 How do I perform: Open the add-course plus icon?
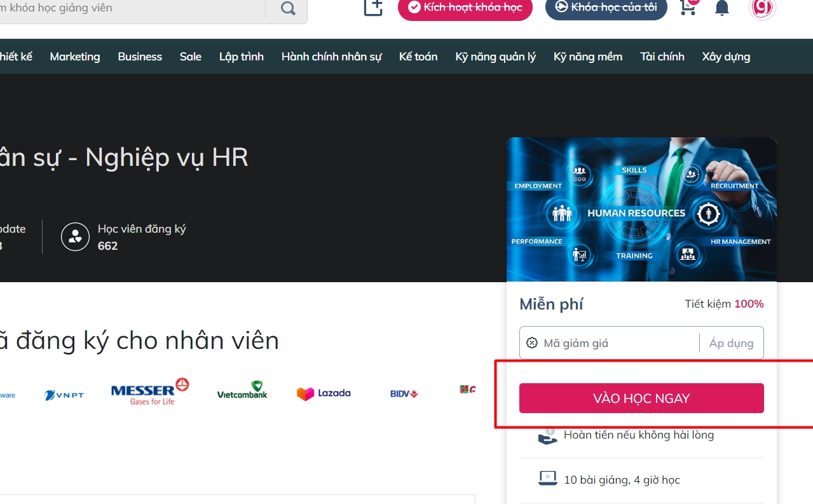(373, 7)
